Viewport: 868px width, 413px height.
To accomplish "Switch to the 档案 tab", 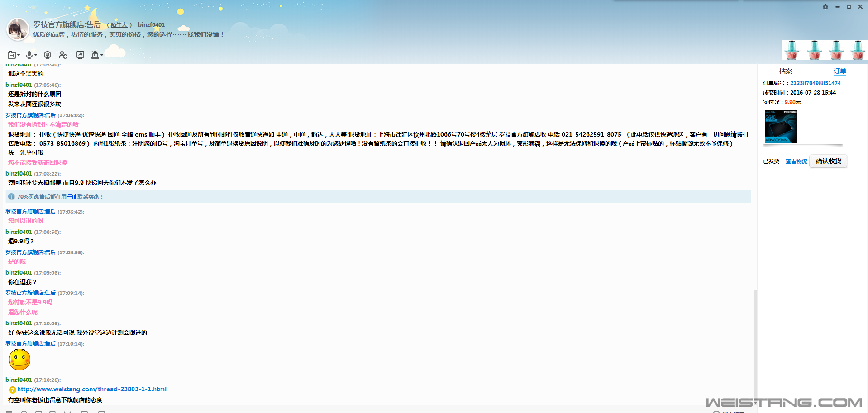I will 786,71.
